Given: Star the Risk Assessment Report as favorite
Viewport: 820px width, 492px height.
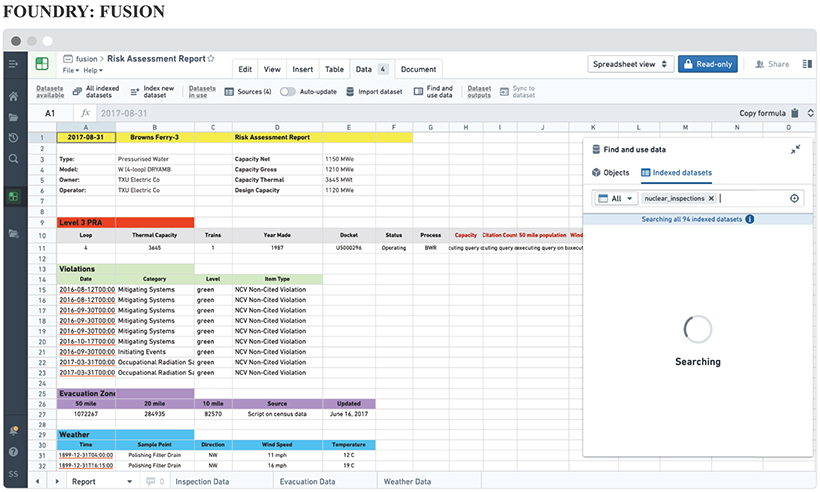Looking at the screenshot, I should pos(211,59).
